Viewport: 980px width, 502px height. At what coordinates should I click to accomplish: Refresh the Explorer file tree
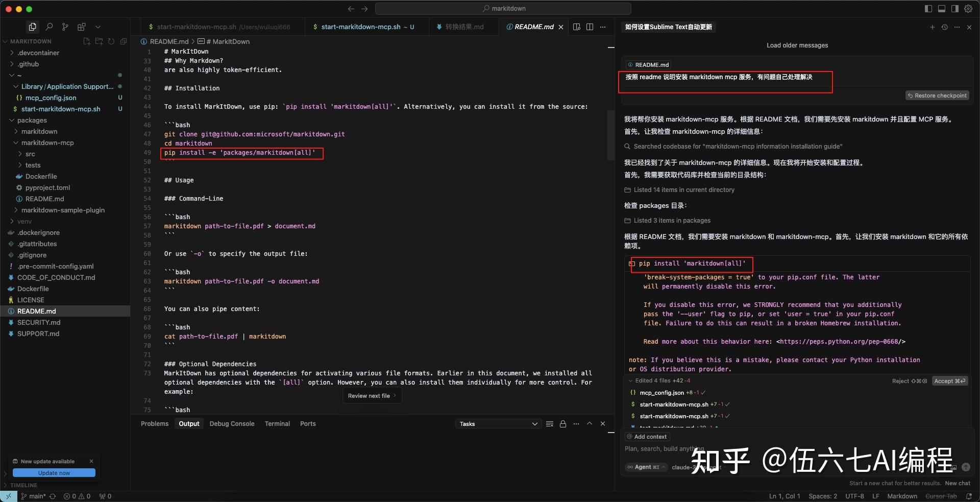pyautogui.click(x=111, y=41)
